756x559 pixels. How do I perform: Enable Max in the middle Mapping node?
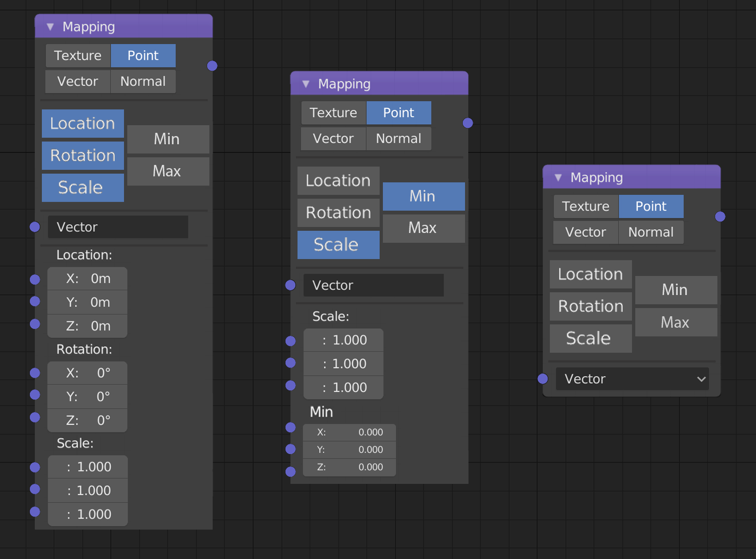[424, 228]
